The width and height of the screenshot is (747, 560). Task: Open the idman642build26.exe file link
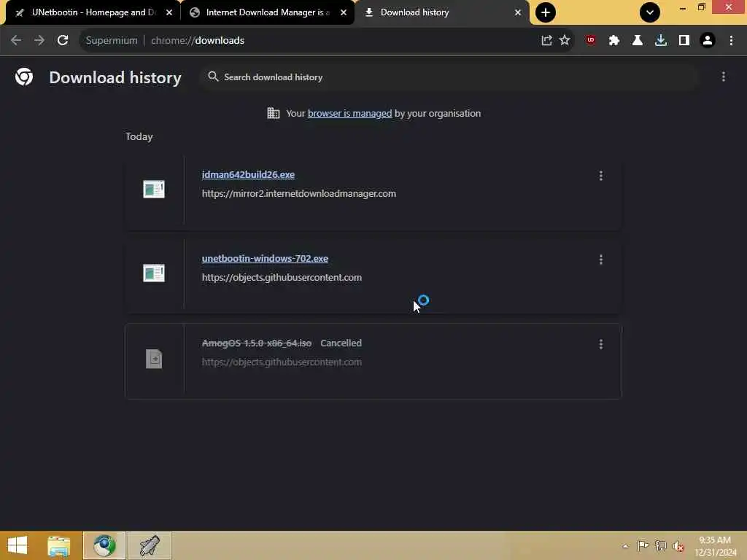pyautogui.click(x=248, y=175)
